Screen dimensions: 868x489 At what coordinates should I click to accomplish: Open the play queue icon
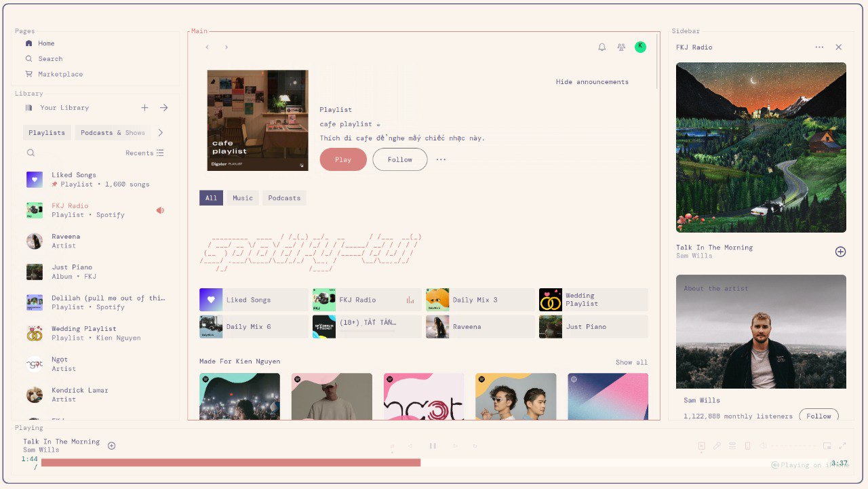732,446
